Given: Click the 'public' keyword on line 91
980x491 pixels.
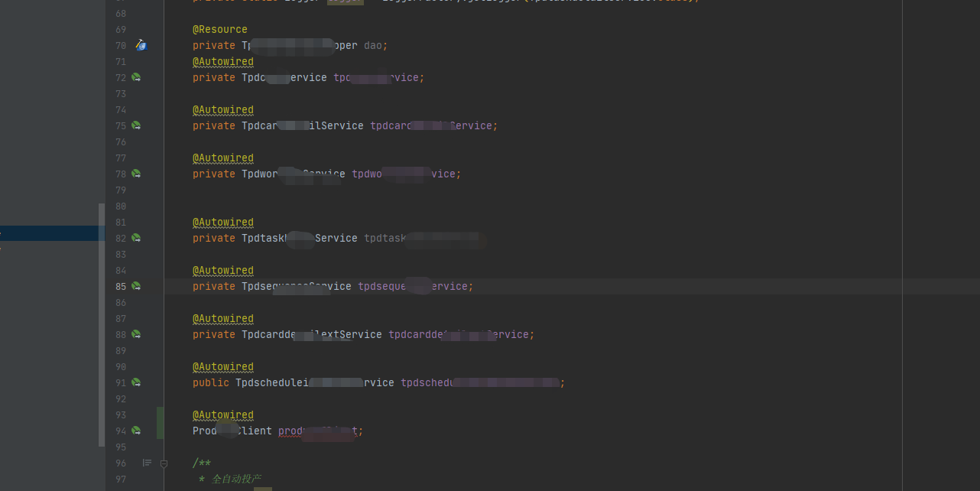Looking at the screenshot, I should point(211,383).
